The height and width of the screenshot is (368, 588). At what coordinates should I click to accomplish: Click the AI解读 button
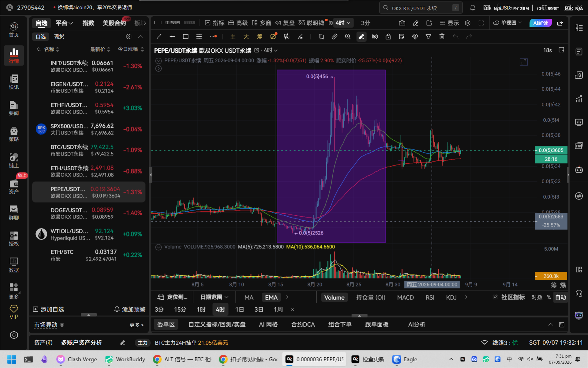point(541,23)
